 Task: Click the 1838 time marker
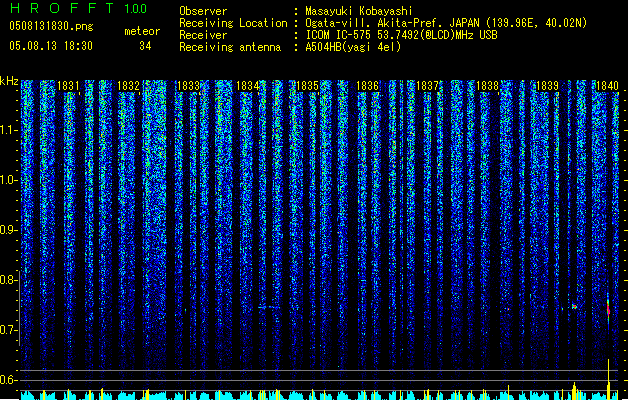pos(487,86)
